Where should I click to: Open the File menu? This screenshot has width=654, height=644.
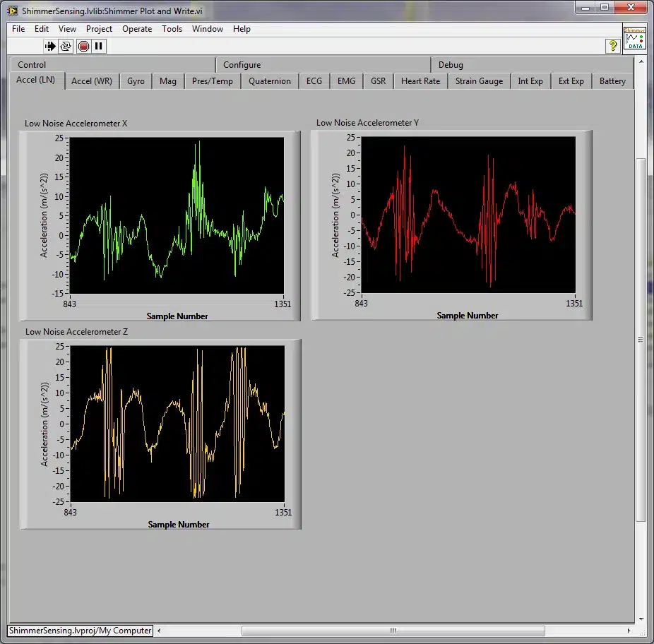pyautogui.click(x=18, y=29)
